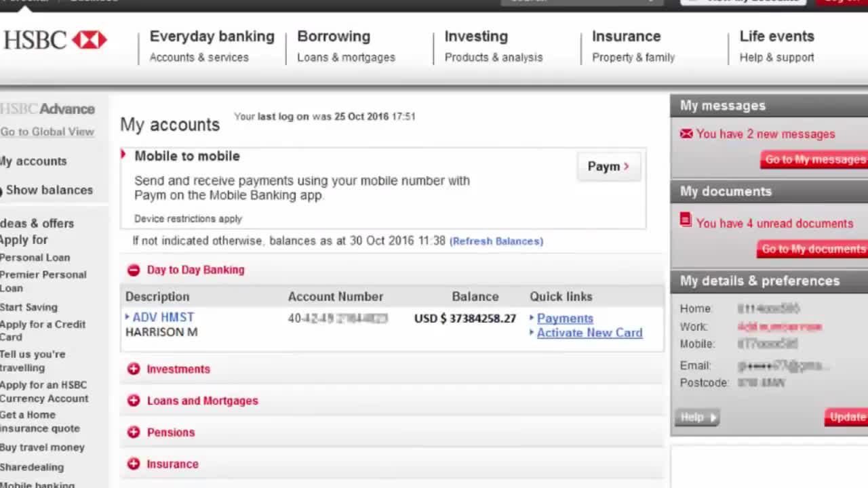Click the Refresh Balances link
This screenshot has height=488, width=868.
click(496, 241)
